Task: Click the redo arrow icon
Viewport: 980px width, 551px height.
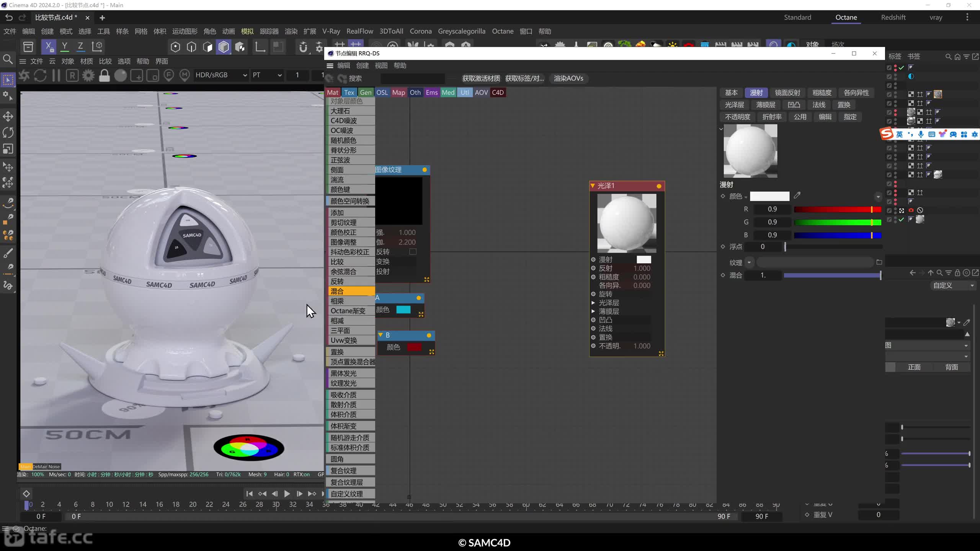Action: [22, 18]
